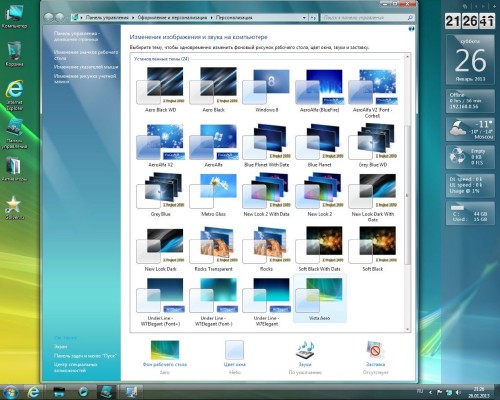Viewport: 500px width, 400px height.
Task: Click the volume speaker tray icon
Action: [x=458, y=392]
